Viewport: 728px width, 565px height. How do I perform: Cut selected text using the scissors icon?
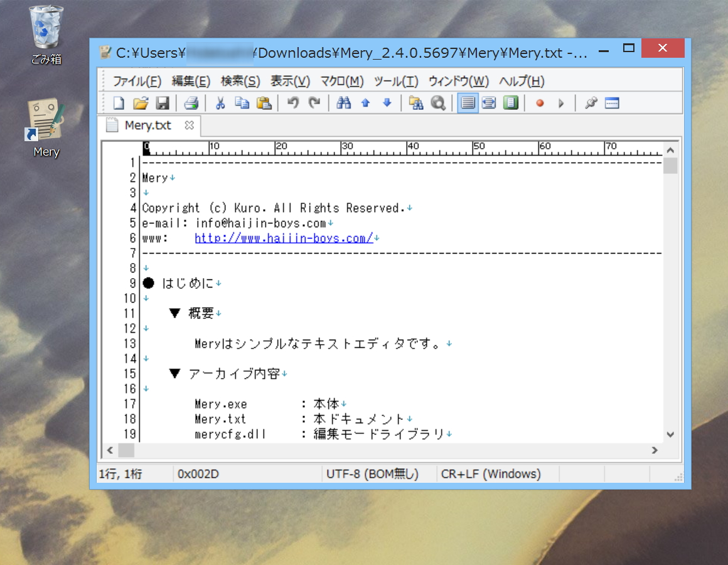tap(220, 102)
